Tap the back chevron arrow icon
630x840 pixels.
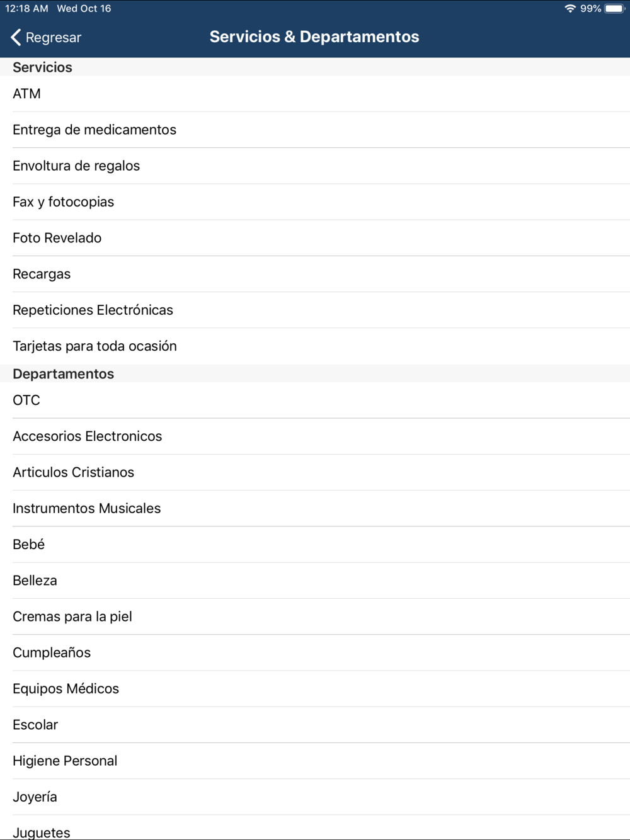pos(16,37)
